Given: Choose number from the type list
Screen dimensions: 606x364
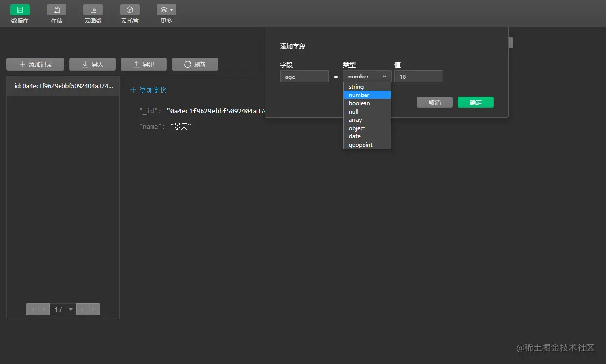Looking at the screenshot, I should [x=367, y=95].
